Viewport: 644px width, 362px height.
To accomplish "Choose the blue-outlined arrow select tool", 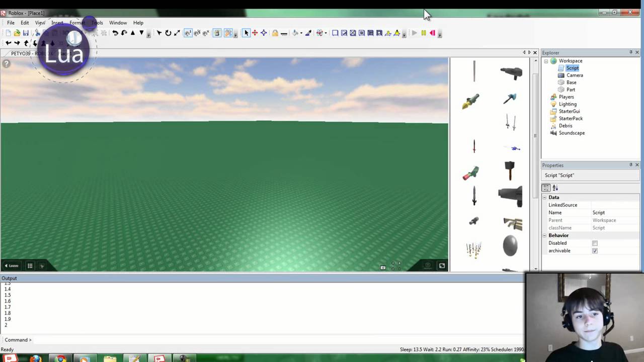I will point(246,33).
